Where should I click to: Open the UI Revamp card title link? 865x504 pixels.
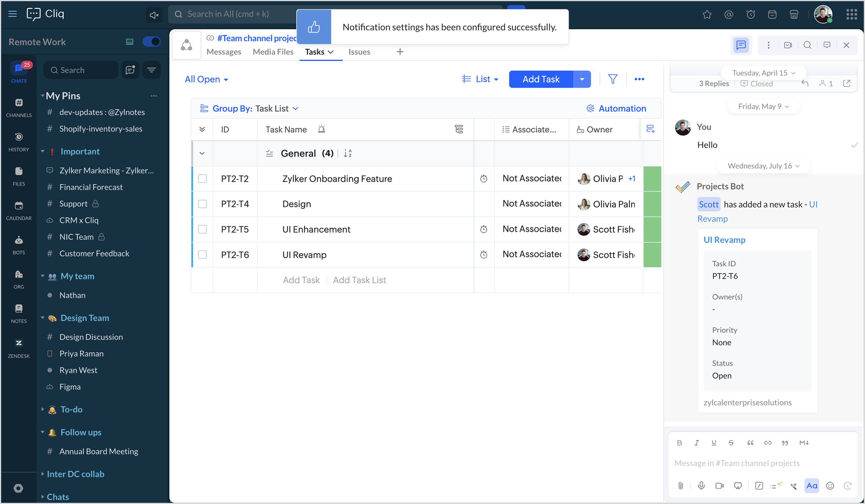click(x=724, y=240)
